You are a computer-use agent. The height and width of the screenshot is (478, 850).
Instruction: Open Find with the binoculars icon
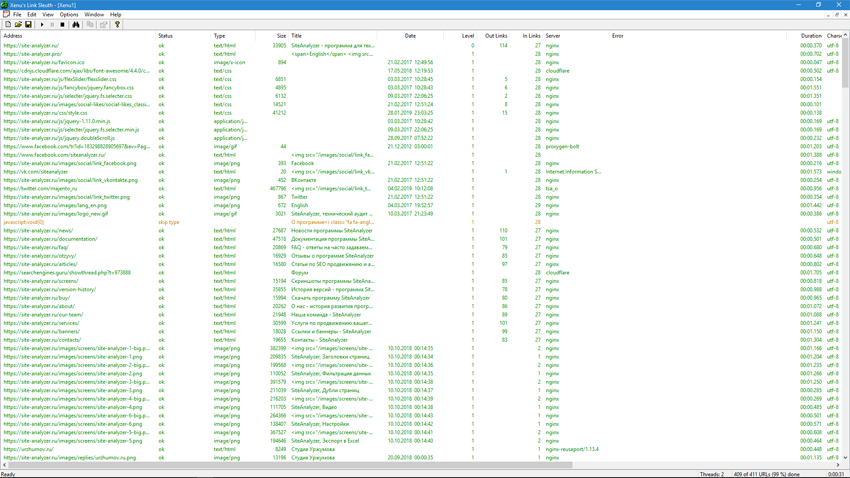76,24
